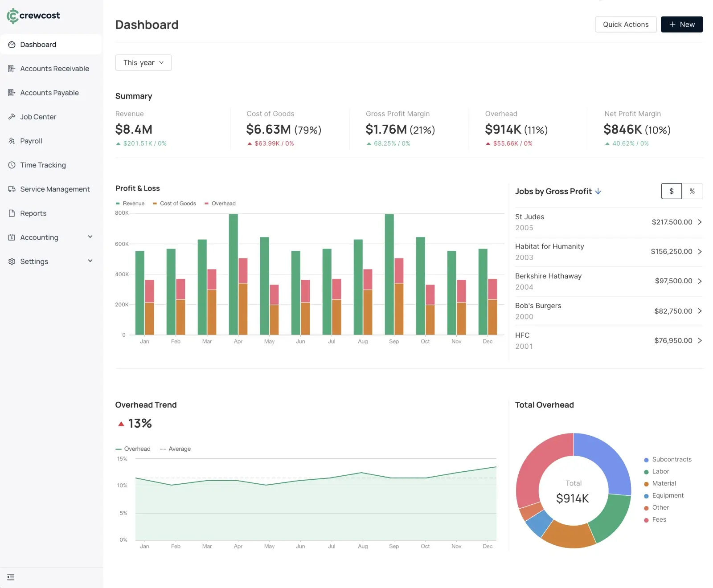Open the This year date filter
Viewport: 713px width, 588px height.
143,62
